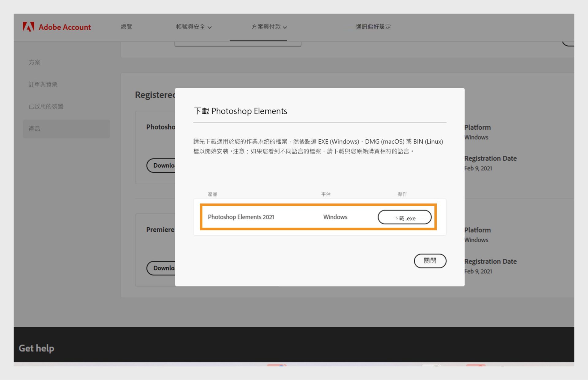Open the Adobe Account home link

65,27
